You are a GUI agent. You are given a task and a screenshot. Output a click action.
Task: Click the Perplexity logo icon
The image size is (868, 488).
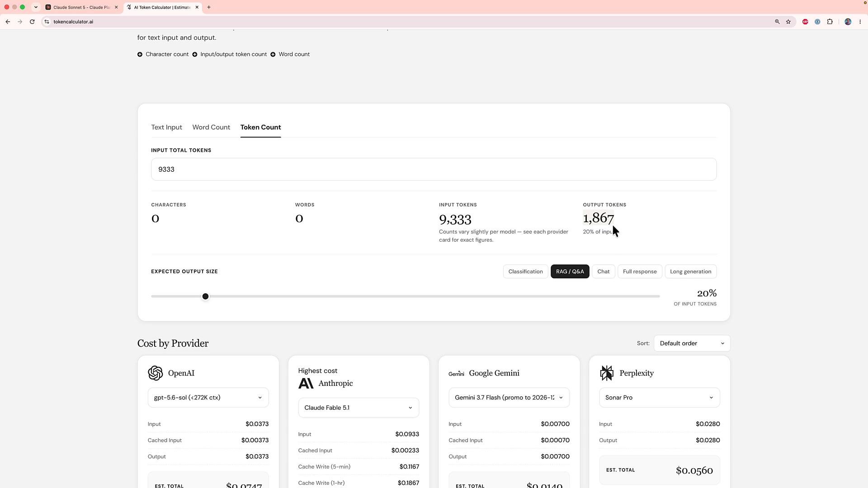(607, 373)
